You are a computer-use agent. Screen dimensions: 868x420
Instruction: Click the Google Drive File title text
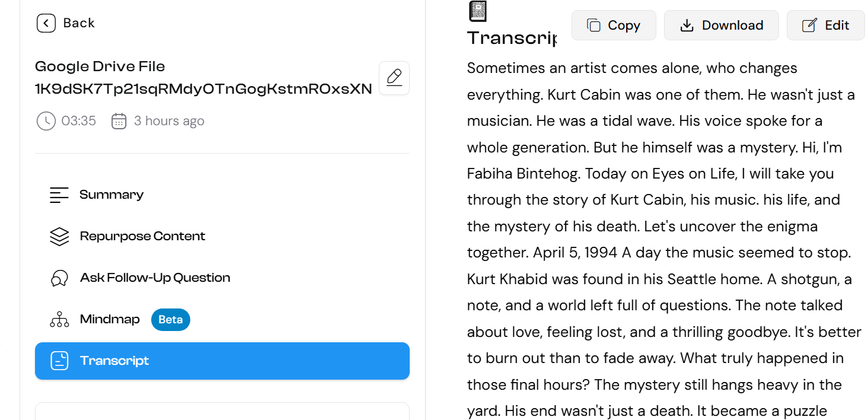(203, 78)
